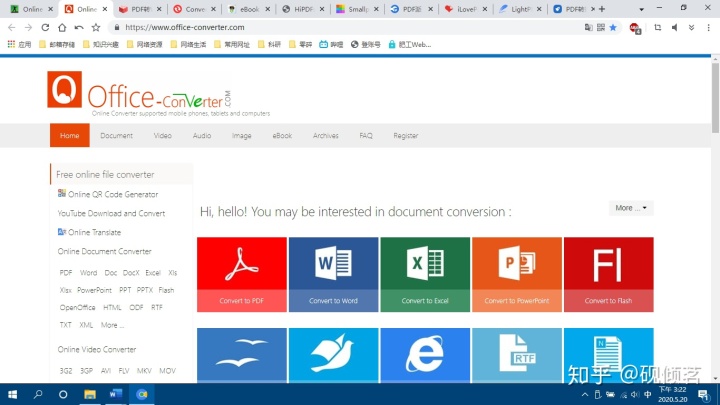Click the blue favorite star in address bar

[x=613, y=28]
